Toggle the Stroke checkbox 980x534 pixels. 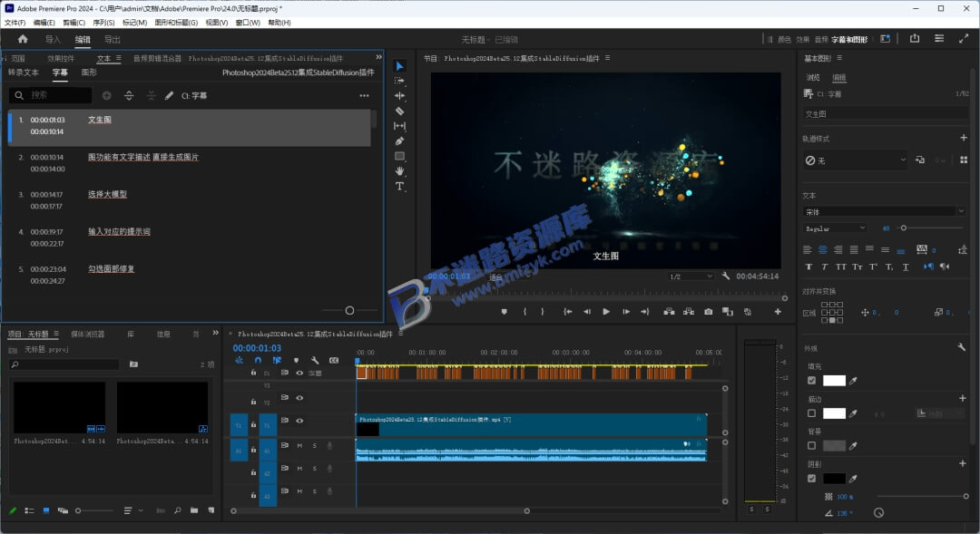click(x=811, y=413)
